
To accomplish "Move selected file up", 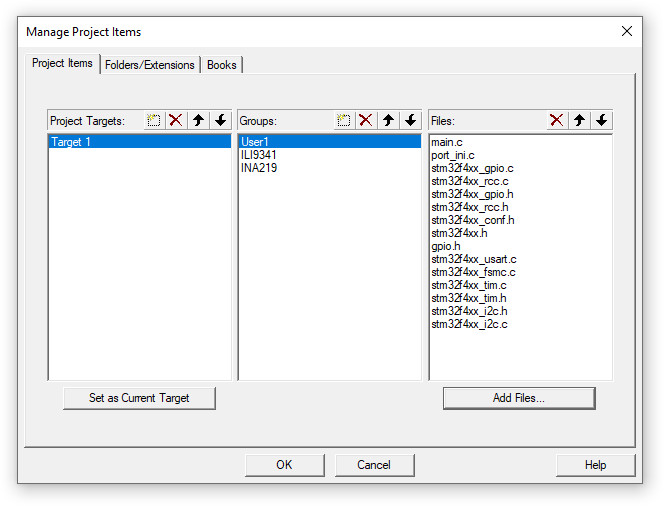I will point(579,121).
